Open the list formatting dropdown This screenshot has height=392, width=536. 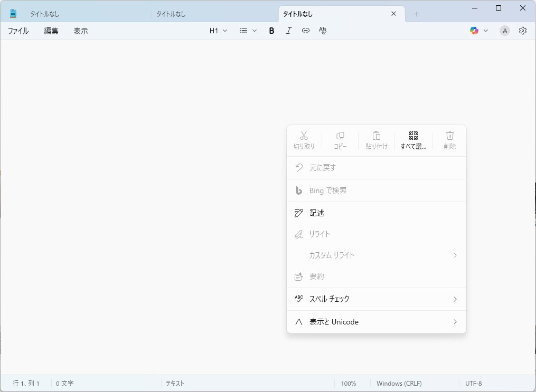point(247,31)
